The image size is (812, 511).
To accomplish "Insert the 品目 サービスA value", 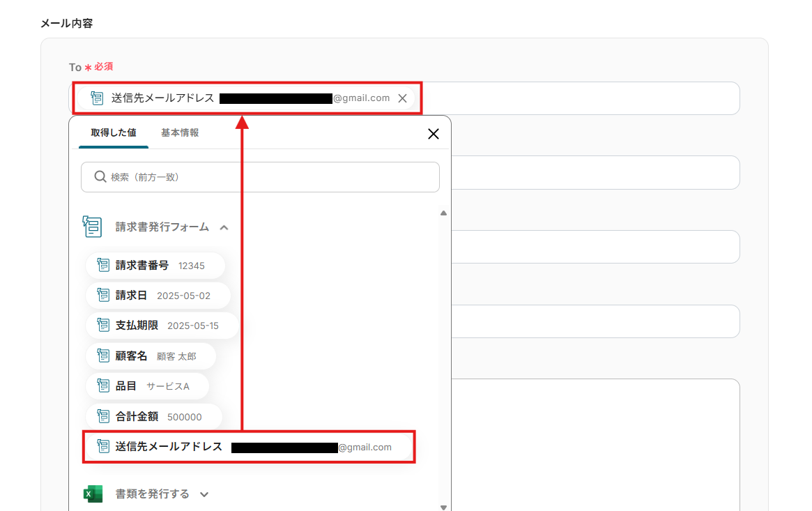I will (x=147, y=386).
